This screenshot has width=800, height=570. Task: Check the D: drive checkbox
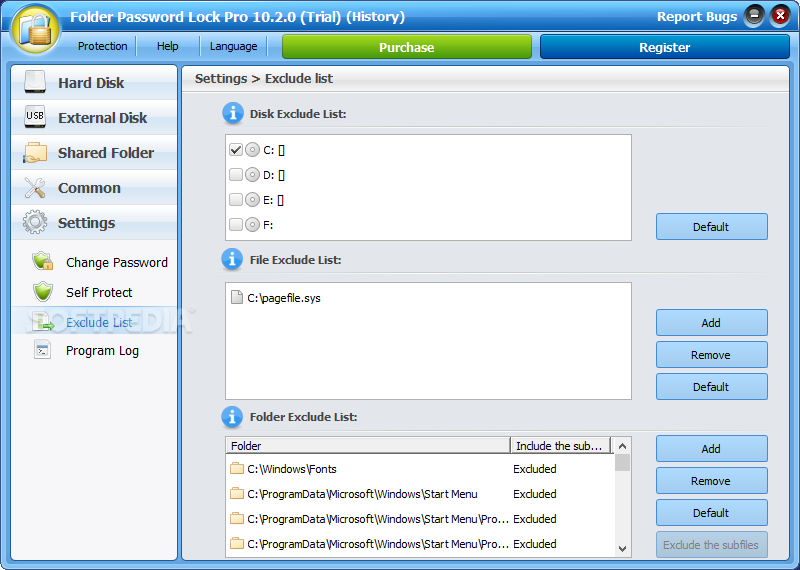tap(236, 175)
